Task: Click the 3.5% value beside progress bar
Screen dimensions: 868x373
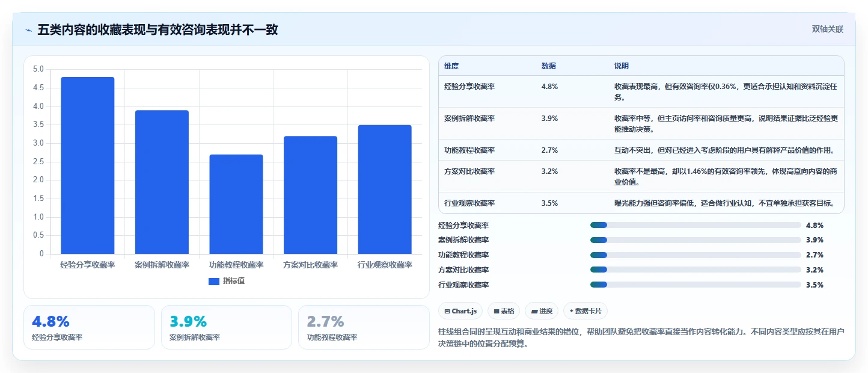Action: coord(815,285)
